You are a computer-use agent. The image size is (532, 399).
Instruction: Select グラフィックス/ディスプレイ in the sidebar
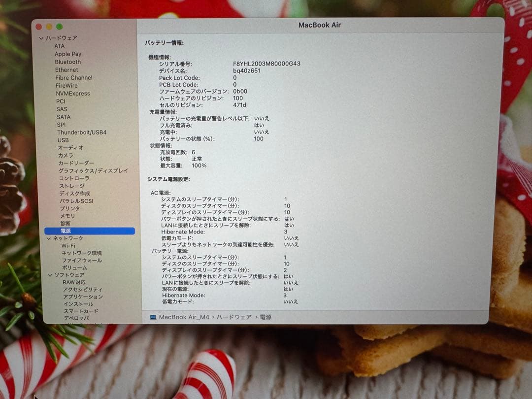93,170
